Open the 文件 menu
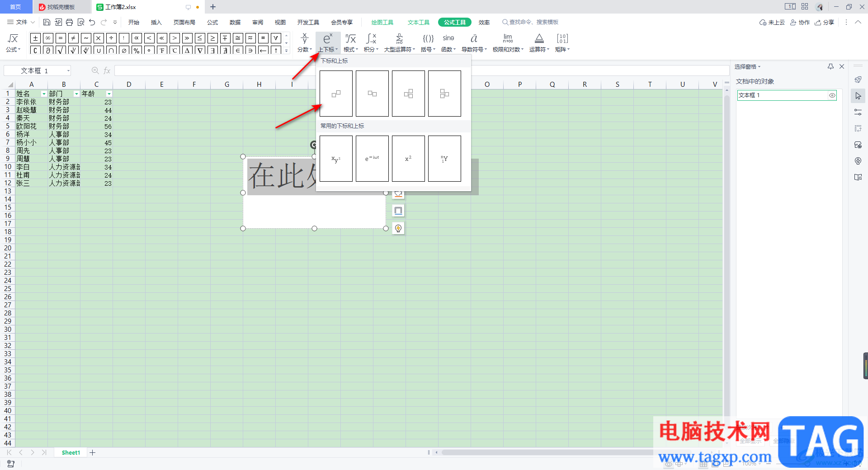868x470 pixels. (x=21, y=22)
